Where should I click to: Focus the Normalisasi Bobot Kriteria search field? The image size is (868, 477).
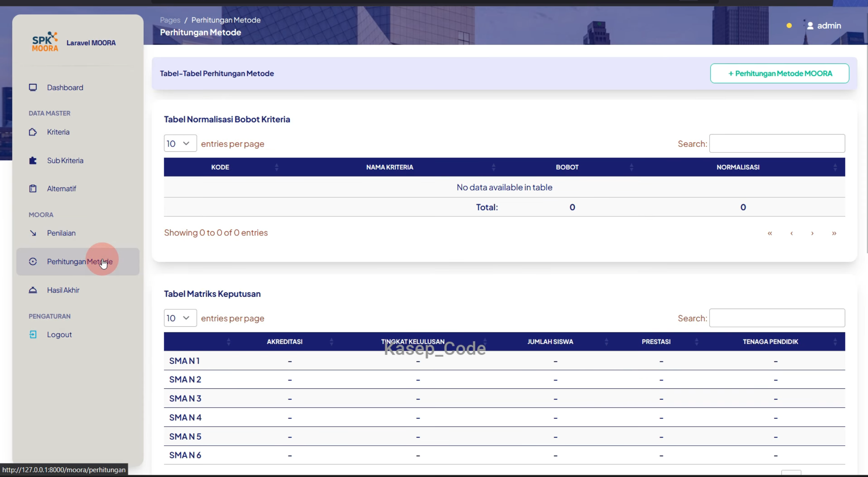777,143
